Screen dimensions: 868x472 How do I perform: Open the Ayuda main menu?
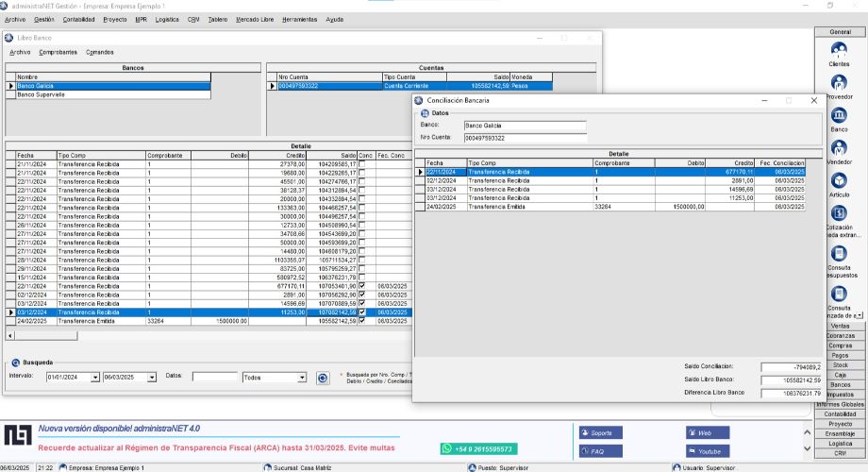[x=334, y=20]
